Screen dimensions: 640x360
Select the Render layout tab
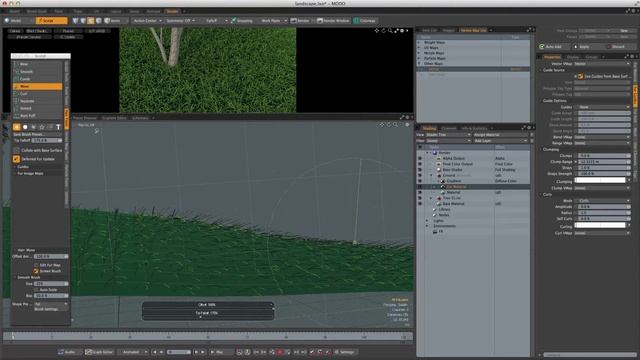172,11
